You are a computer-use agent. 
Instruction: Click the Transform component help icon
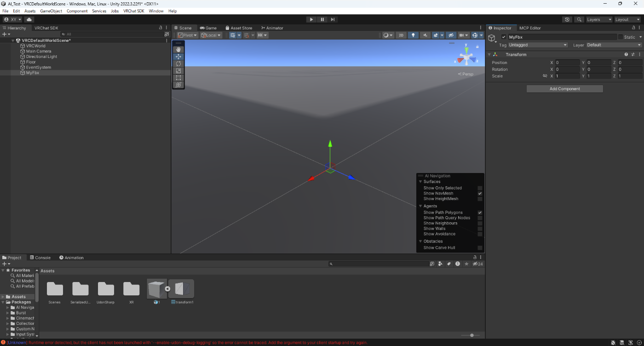click(x=626, y=54)
